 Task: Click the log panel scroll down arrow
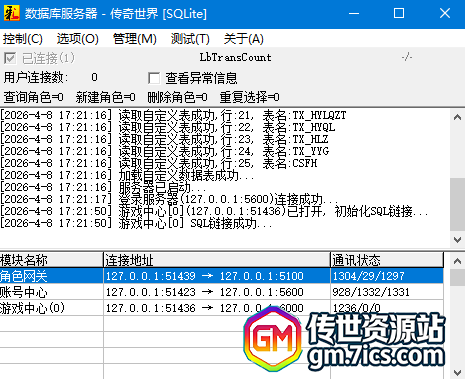tap(457, 239)
